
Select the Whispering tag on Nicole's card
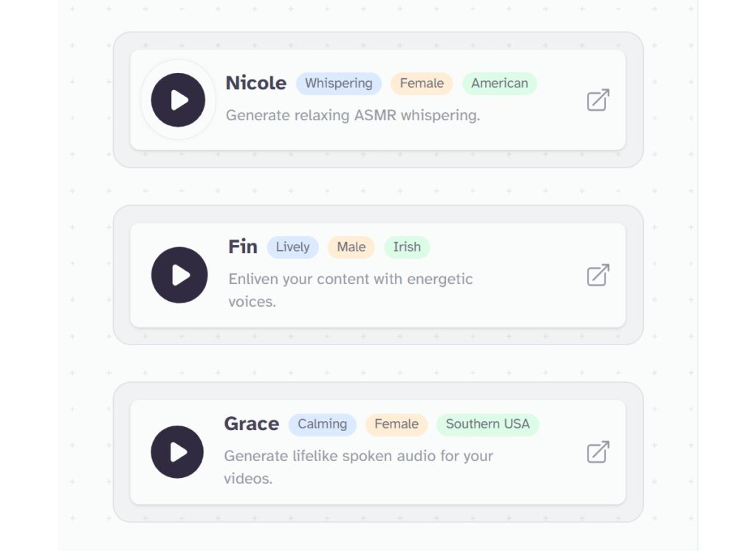pyautogui.click(x=338, y=83)
